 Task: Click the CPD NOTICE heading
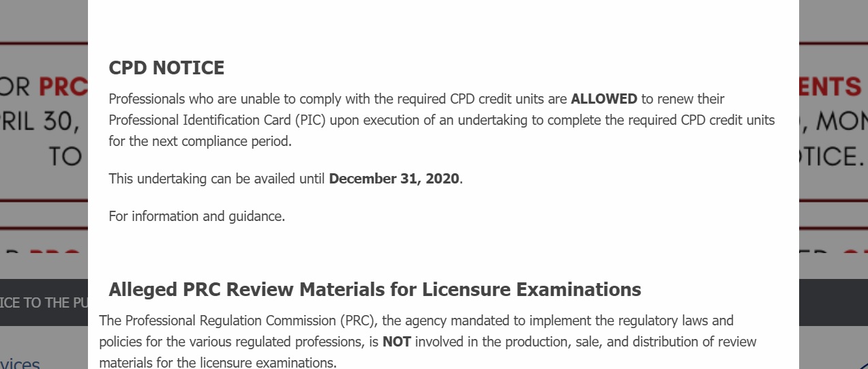pos(166,68)
